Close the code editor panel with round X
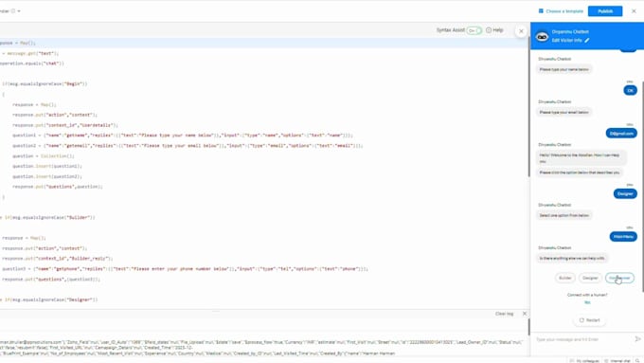The width and height of the screenshot is (644, 363). coord(521,31)
